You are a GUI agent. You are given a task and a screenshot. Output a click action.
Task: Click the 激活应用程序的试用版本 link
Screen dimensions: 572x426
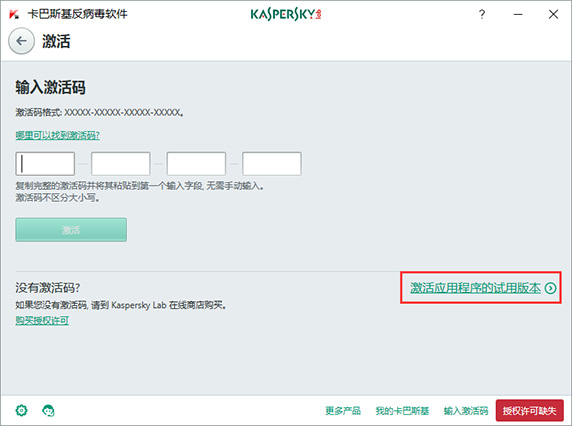coord(475,288)
